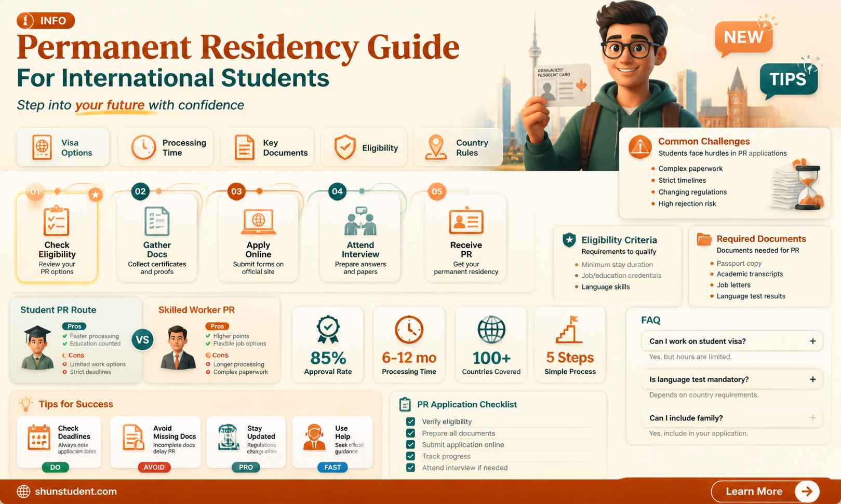Select step number 05 marker
This screenshot has width=841, height=504.
tap(437, 192)
